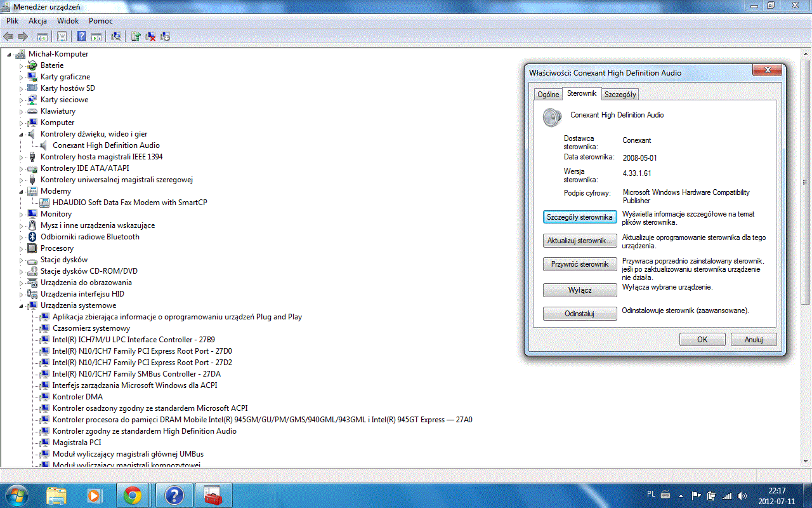Disable the device with Wyłącz button

(580, 290)
